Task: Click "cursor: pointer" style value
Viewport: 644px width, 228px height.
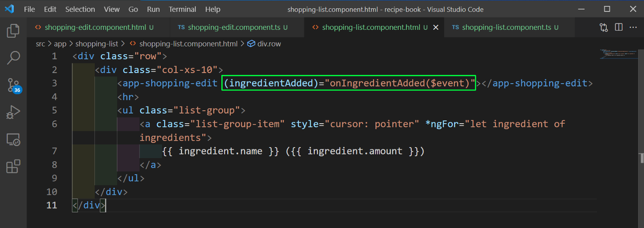Action: [x=372, y=124]
